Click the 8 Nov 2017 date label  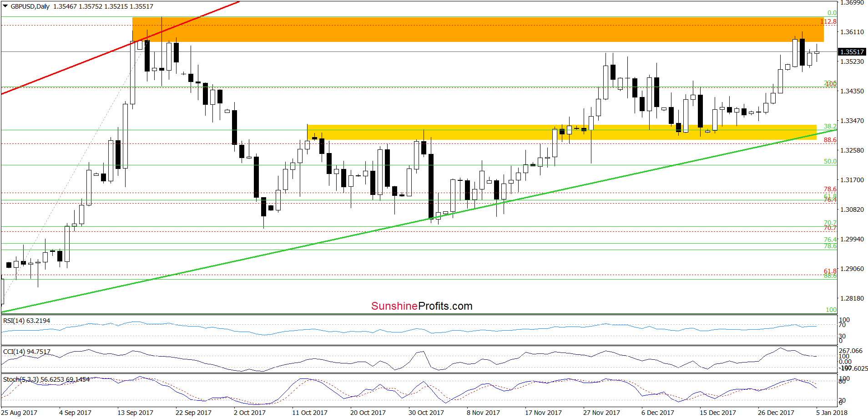coord(483,413)
